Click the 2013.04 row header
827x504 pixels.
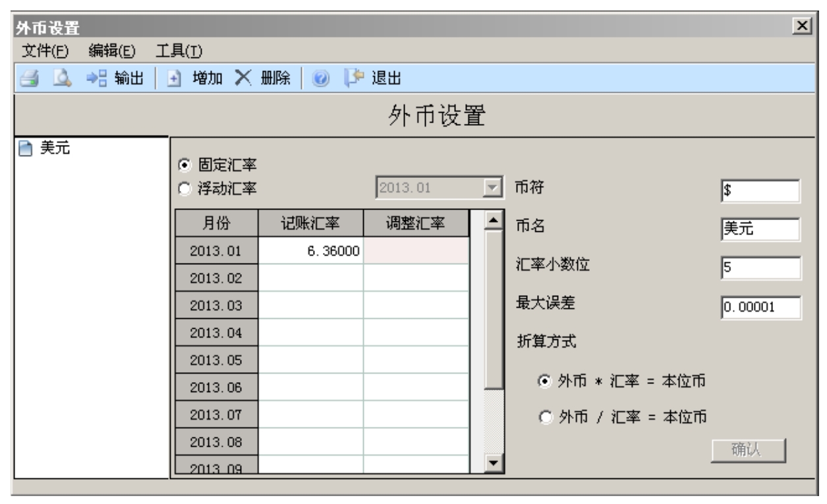point(216,333)
